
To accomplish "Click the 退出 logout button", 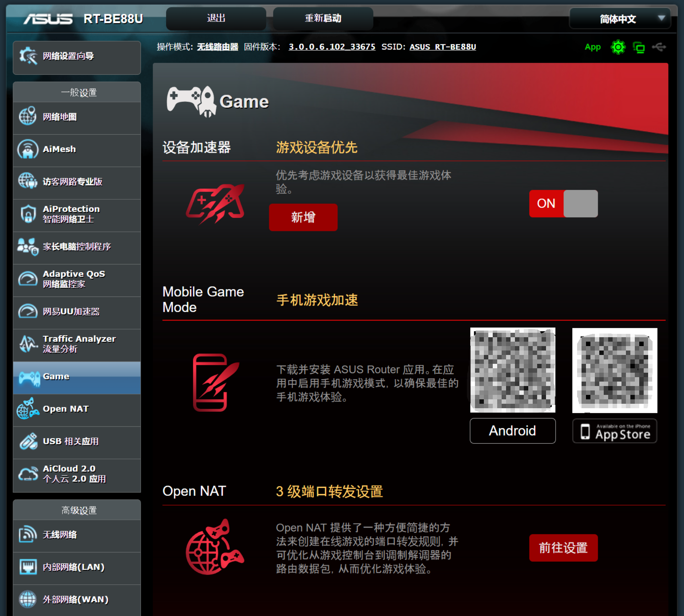I will point(216,18).
